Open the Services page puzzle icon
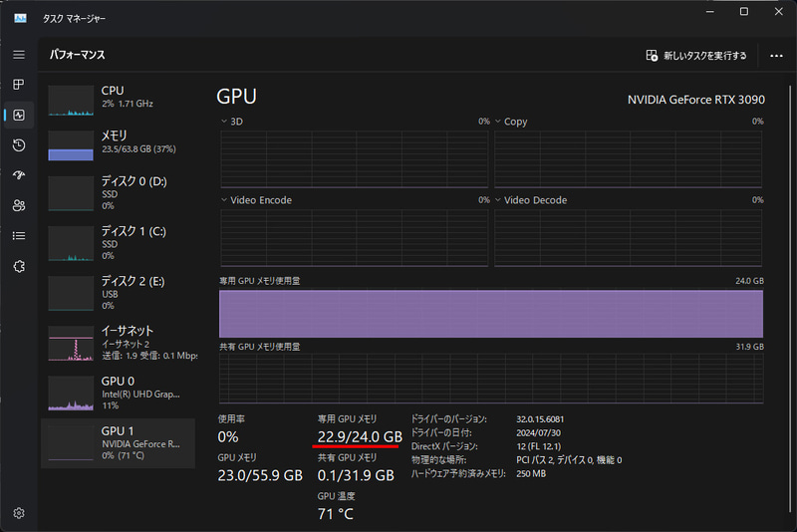 pyautogui.click(x=19, y=266)
